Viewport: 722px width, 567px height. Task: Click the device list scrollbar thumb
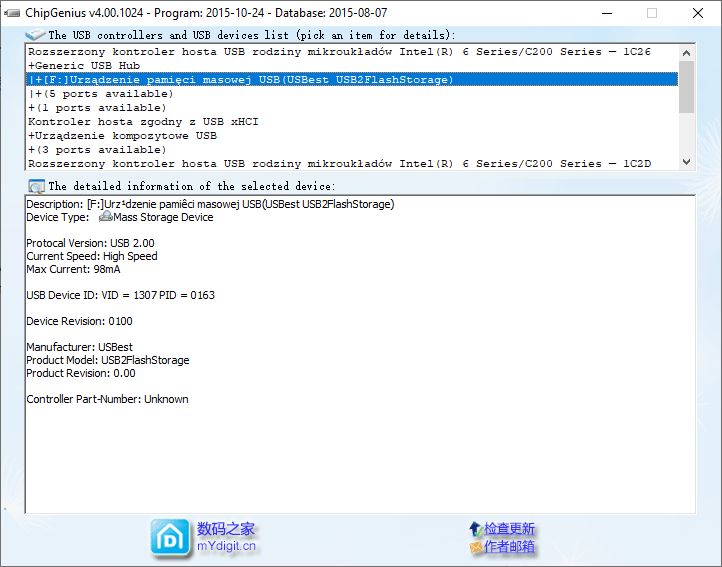tap(686, 87)
